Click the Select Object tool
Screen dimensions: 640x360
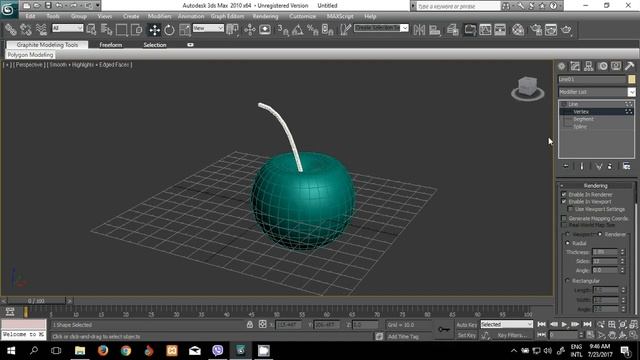click(x=91, y=30)
